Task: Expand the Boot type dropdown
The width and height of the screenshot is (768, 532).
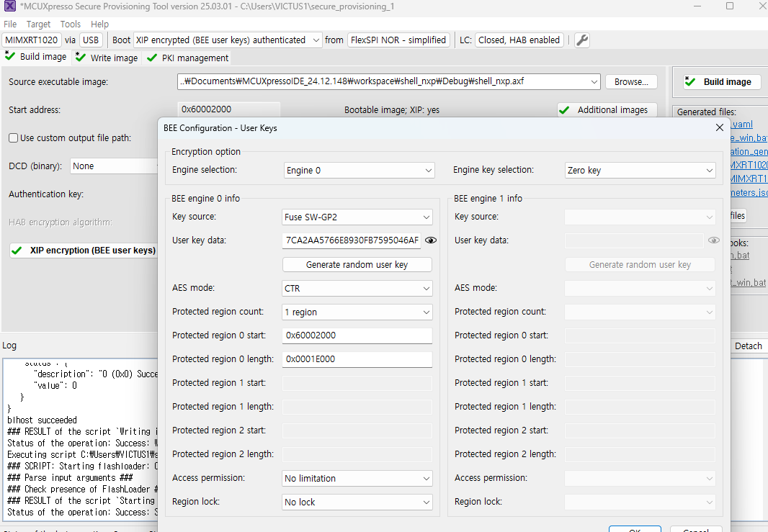Action: [x=227, y=40]
